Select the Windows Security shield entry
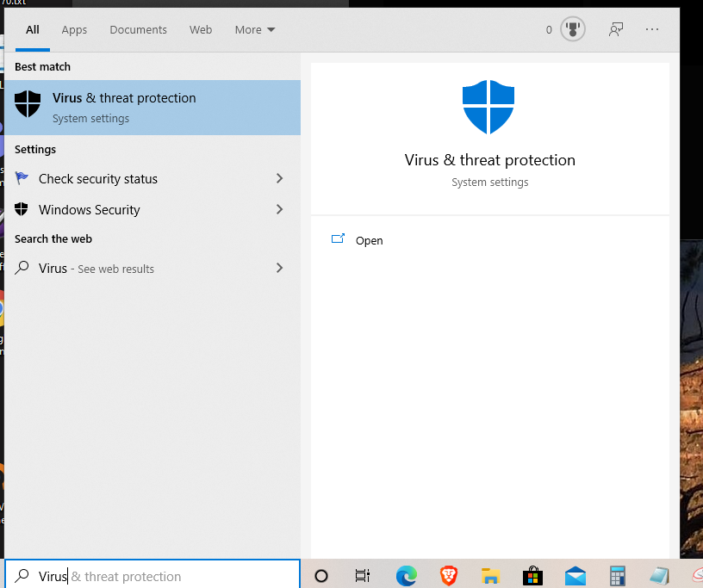Image resolution: width=703 pixels, height=588 pixels. 89,209
